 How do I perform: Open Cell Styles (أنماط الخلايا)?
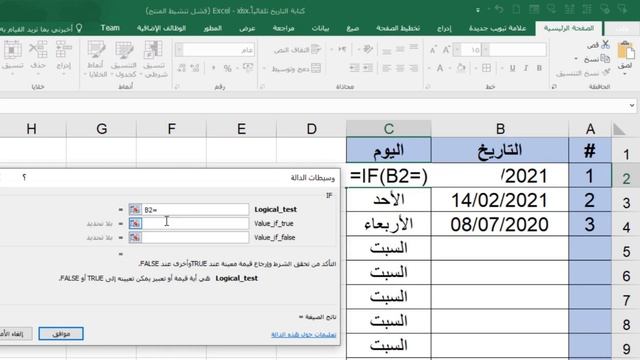(96, 59)
